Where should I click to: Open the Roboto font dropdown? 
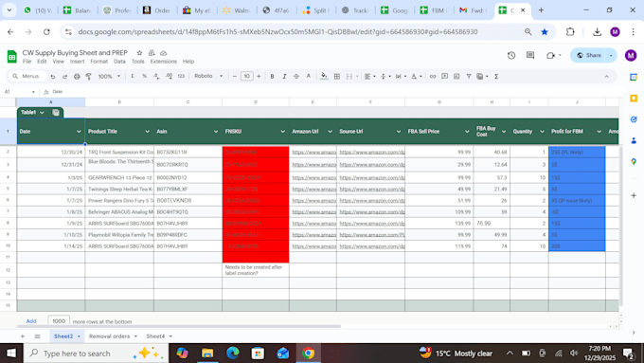[208, 76]
